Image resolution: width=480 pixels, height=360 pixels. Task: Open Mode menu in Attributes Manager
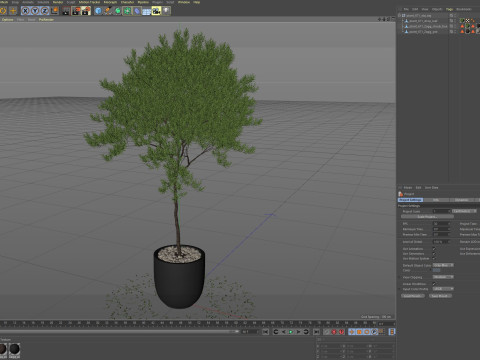point(408,188)
